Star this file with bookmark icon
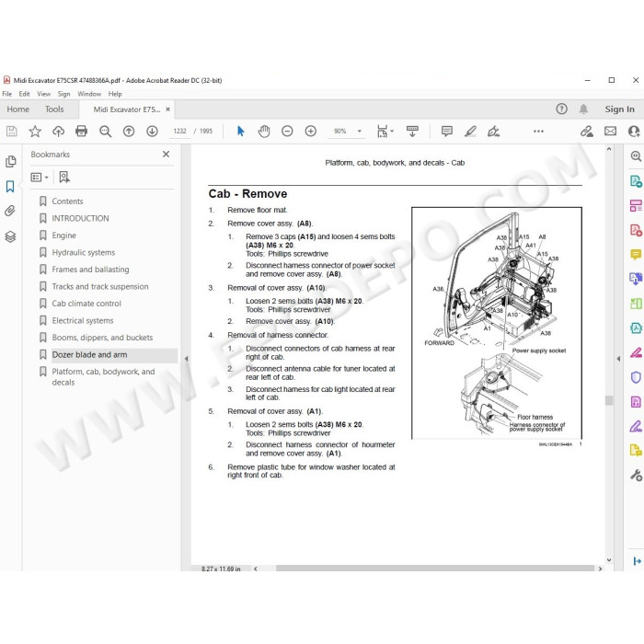This screenshot has height=644, width=644. (35, 132)
